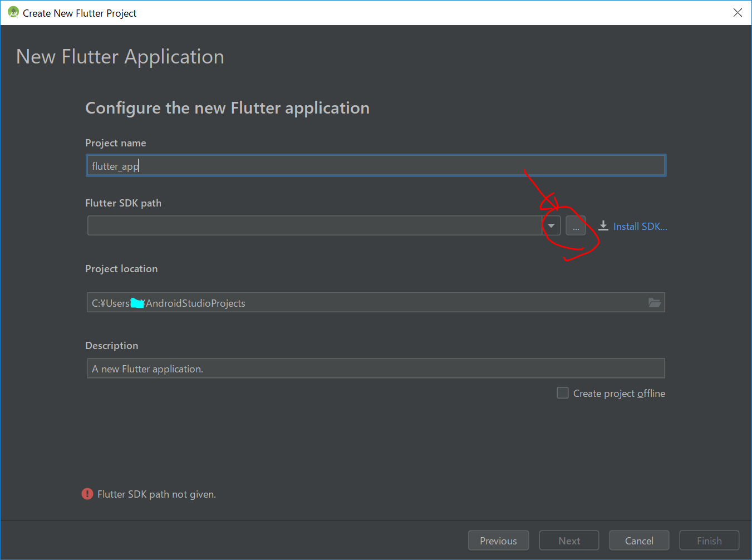This screenshot has width=752, height=560.
Task: Click the folder icon in Project location field
Action: (655, 302)
